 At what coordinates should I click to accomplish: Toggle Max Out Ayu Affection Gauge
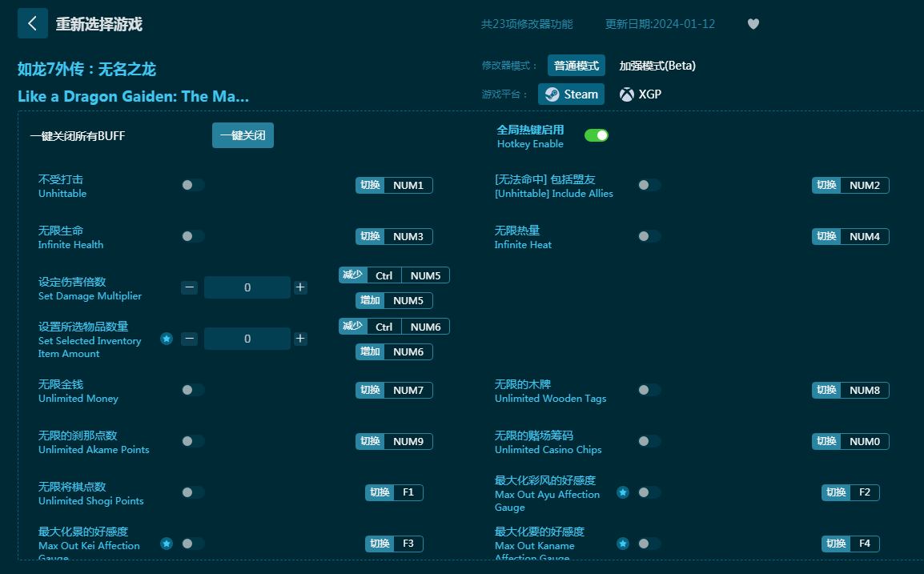click(x=649, y=492)
